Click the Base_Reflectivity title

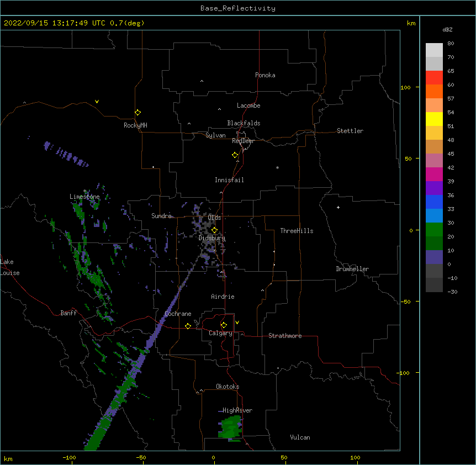238,8
